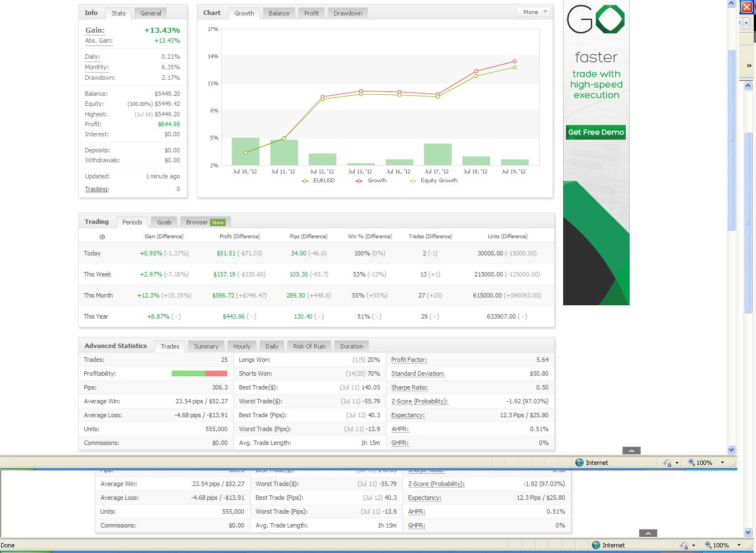Open the Browser tab in Trading
This screenshot has width=756, height=553.
(205, 222)
